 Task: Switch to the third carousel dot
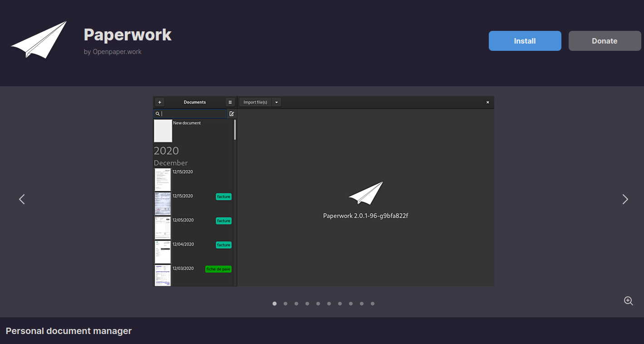pos(296,304)
